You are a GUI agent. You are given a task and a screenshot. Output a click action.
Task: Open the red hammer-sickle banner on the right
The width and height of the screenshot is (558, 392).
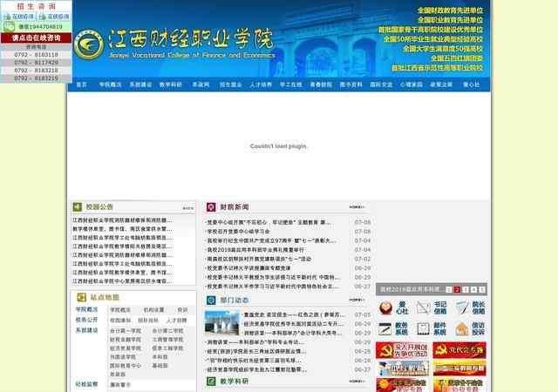coord(459,350)
